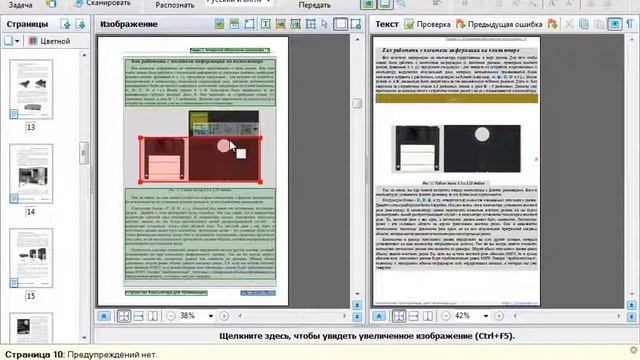Switch Image pane to fit-page view
This screenshot has width=640, height=360.
point(124,316)
